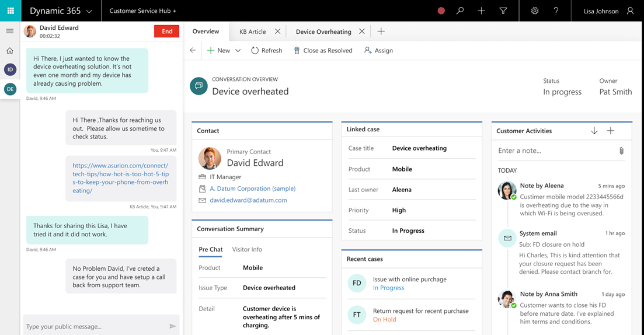Click the Status In Progress value in Linked case

(408, 231)
